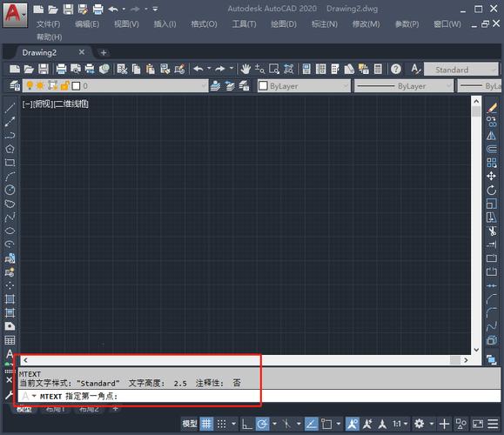Open the 格式(O) menu

coord(204,24)
